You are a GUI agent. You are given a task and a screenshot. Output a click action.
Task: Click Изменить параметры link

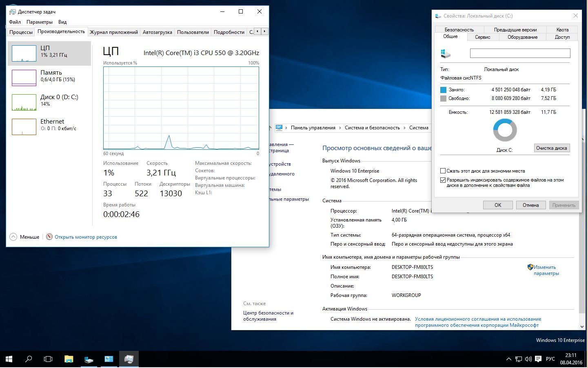tap(546, 270)
